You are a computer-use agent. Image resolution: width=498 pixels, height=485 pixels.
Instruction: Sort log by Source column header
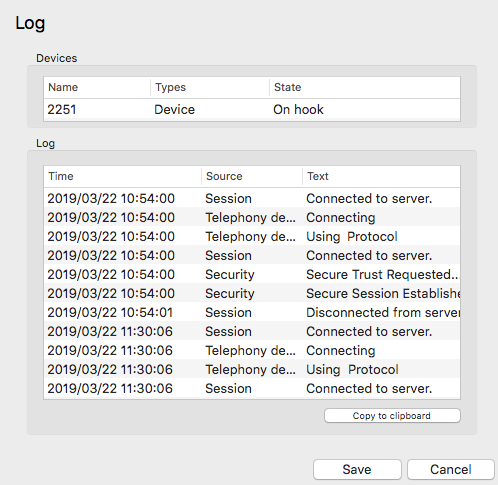pos(252,176)
